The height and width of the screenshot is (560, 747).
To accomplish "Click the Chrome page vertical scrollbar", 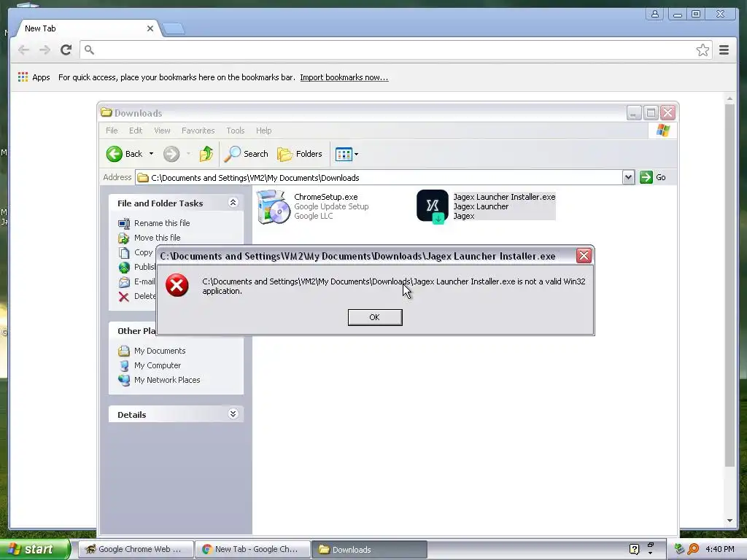I will click(729, 285).
